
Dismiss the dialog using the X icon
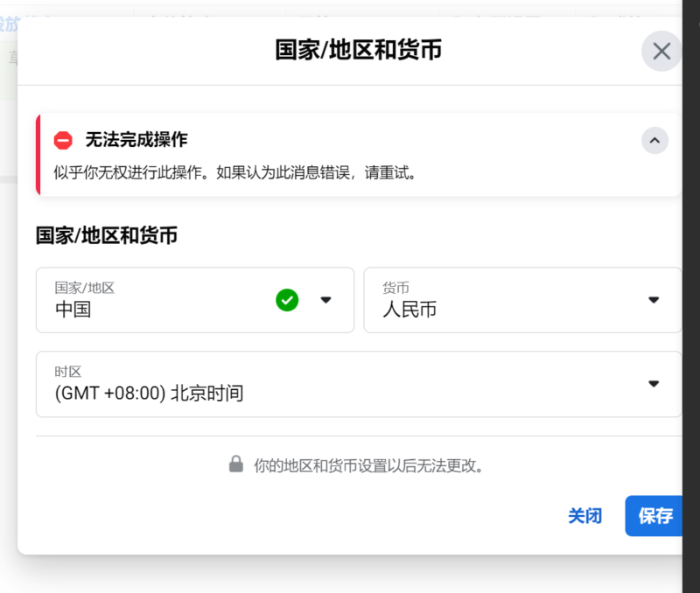tap(661, 50)
